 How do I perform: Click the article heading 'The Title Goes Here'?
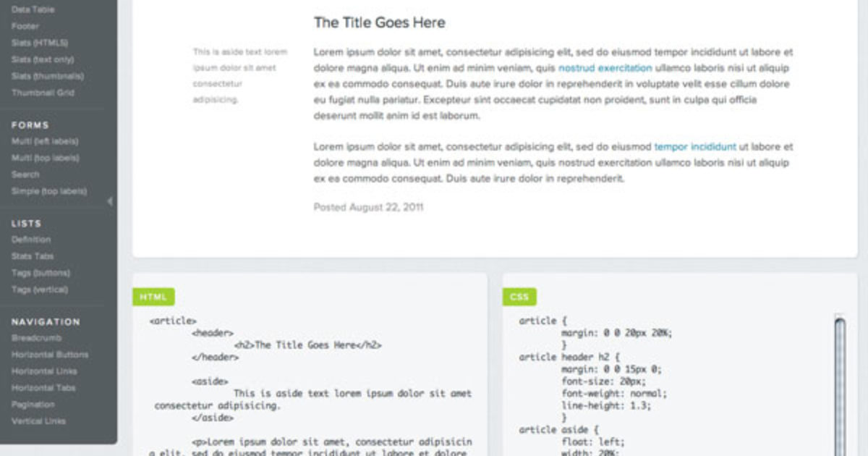379,22
